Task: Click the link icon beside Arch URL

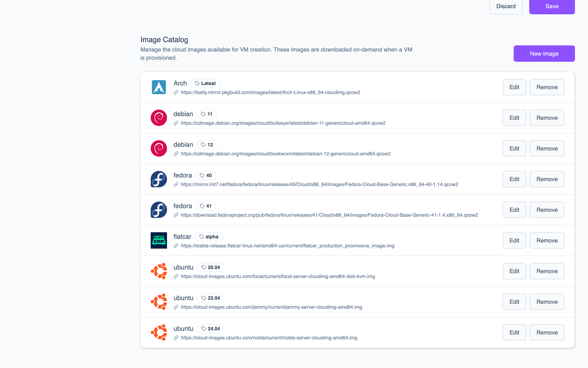Action: (x=176, y=92)
